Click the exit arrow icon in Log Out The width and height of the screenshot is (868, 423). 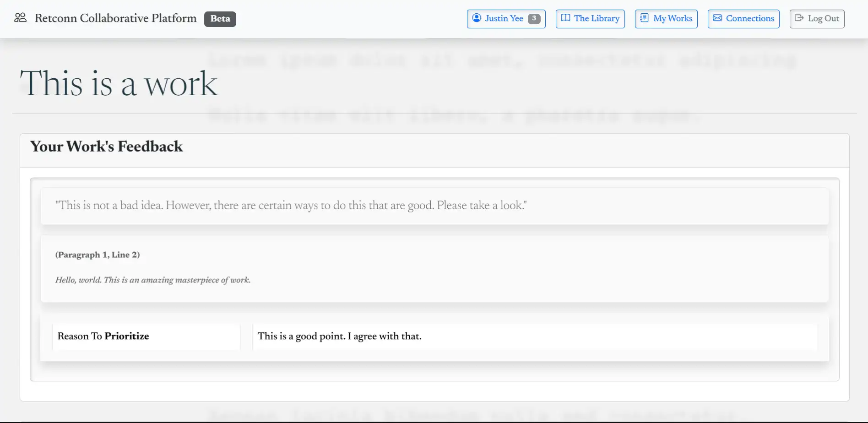tap(799, 18)
